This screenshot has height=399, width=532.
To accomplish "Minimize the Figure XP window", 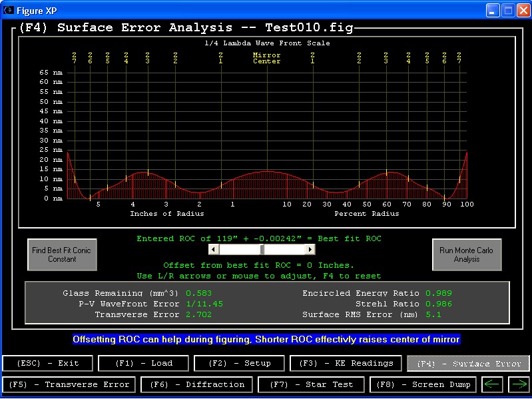I will pos(492,11).
